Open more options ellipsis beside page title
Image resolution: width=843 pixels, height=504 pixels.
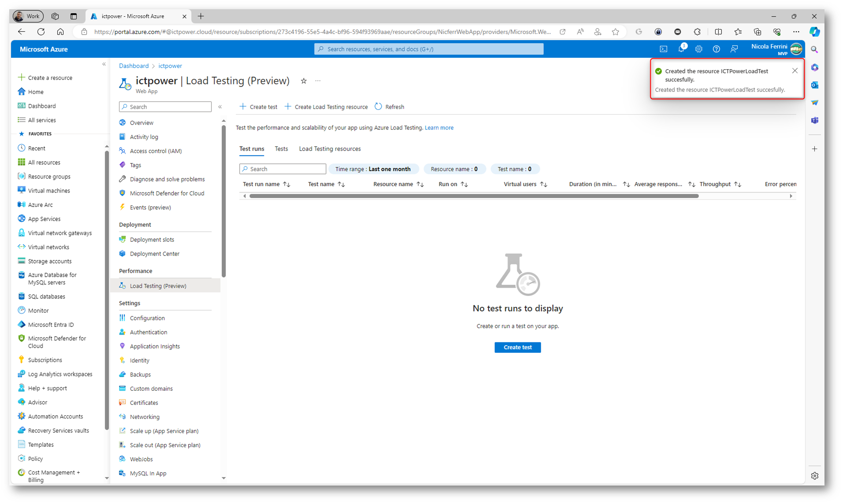point(318,81)
